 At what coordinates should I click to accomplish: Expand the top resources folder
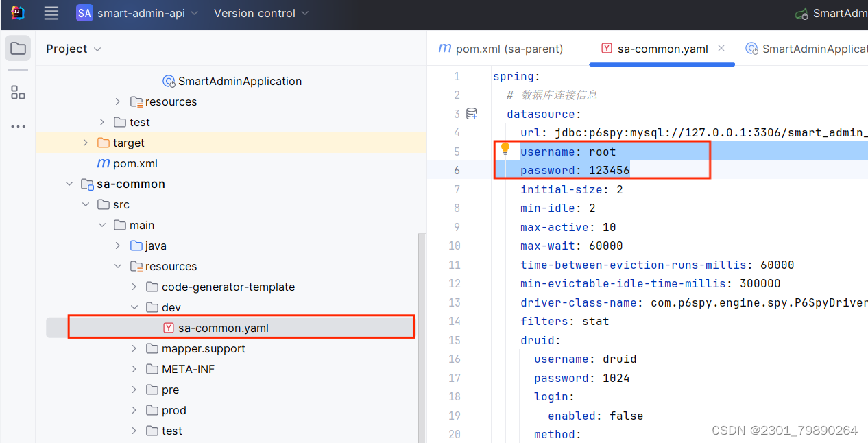coord(118,101)
